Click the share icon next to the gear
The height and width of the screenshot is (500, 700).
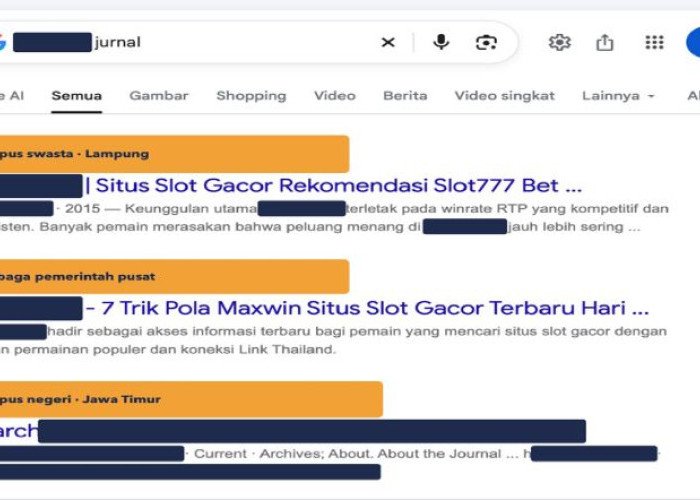point(605,42)
